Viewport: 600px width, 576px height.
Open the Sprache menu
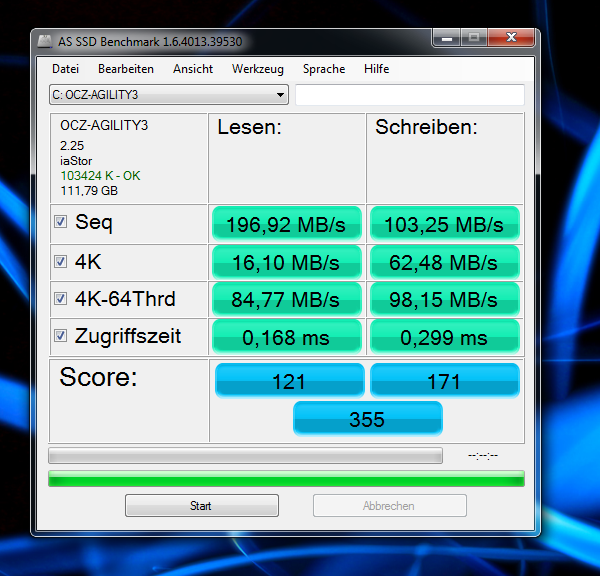pos(324,69)
